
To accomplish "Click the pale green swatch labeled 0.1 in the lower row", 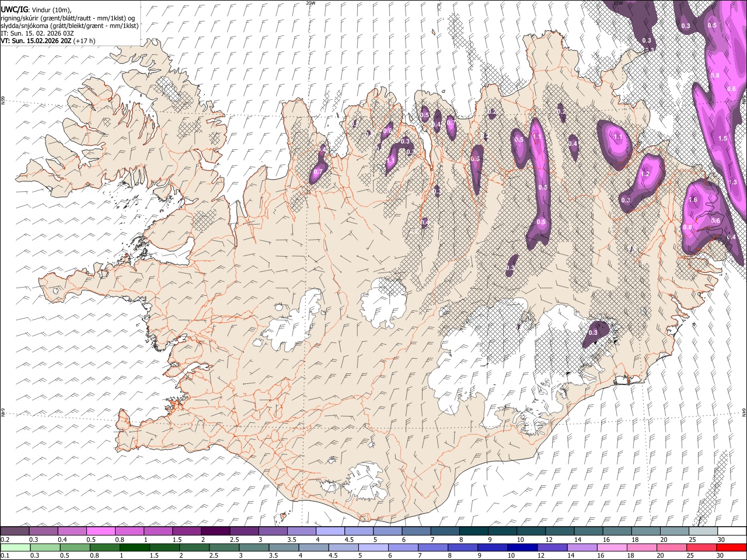I will coord(16,547).
